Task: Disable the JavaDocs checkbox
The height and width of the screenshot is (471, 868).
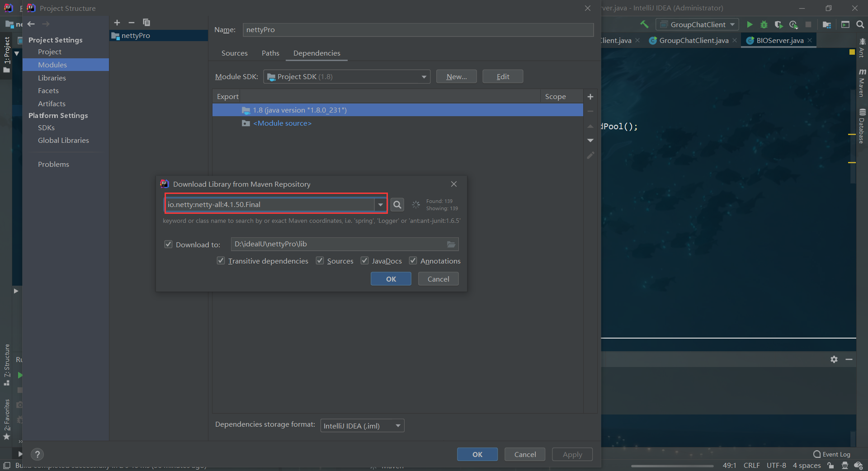Action: [364, 261]
